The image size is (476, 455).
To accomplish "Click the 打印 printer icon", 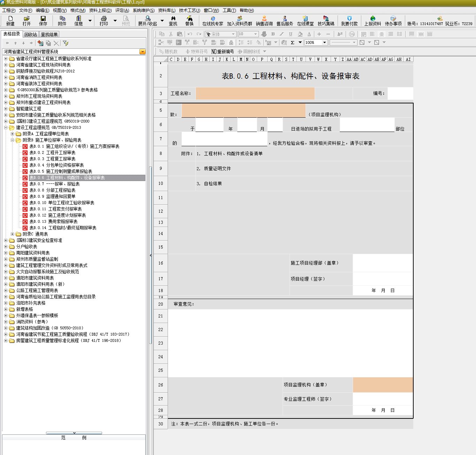I will click(x=103, y=21).
